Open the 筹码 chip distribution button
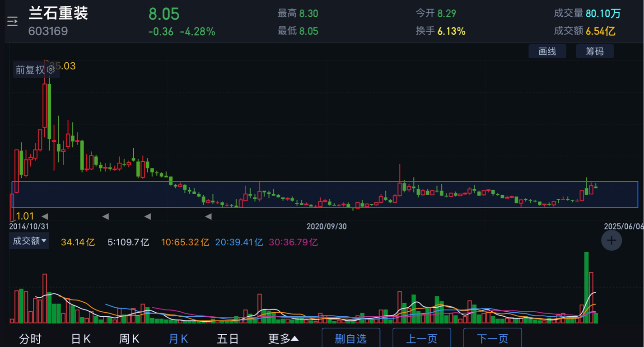This screenshot has width=644, height=347. click(595, 51)
